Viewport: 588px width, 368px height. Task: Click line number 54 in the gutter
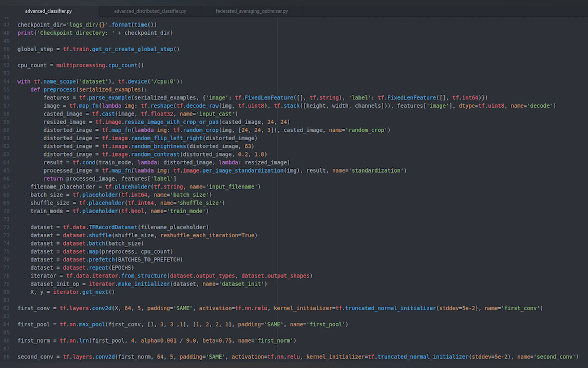tap(6, 82)
